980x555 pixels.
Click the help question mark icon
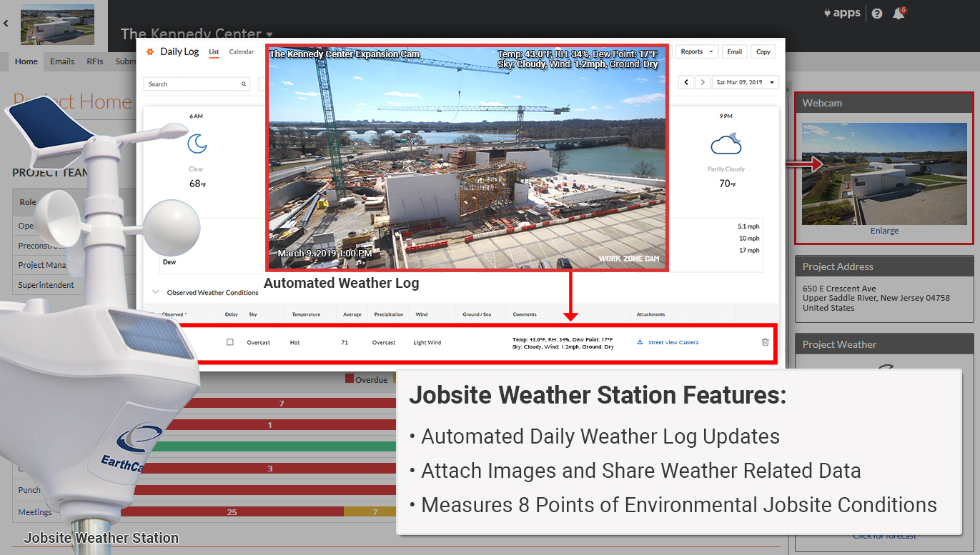pos(877,14)
